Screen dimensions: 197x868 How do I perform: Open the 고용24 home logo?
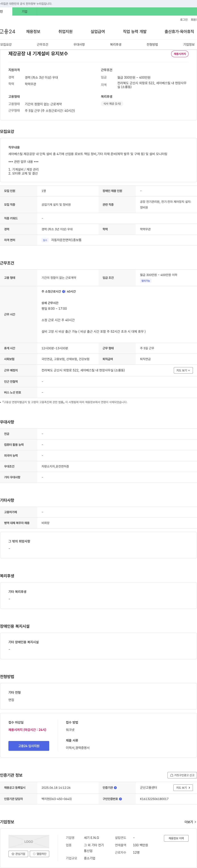[7, 31]
